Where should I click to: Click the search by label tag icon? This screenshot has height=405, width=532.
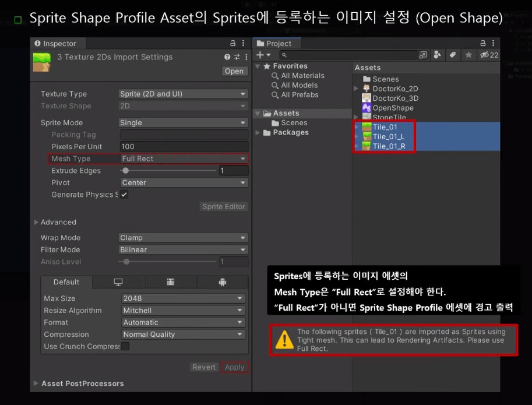pos(454,54)
